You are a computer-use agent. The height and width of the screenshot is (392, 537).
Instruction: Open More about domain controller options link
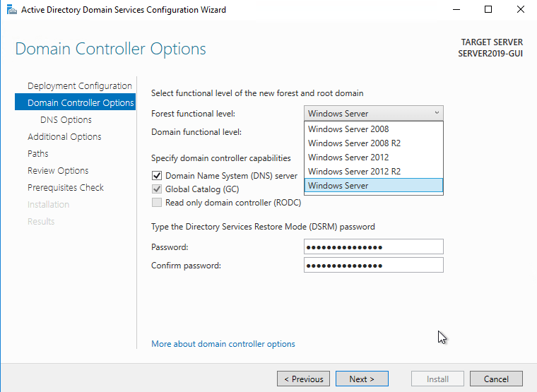point(223,344)
